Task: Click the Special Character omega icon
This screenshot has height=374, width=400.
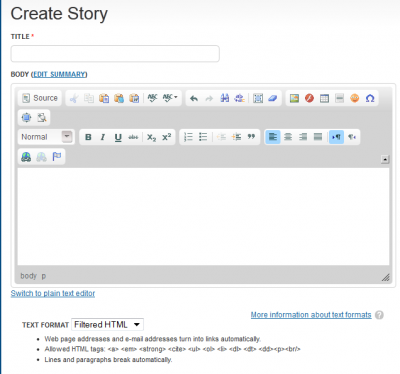Action: click(370, 98)
